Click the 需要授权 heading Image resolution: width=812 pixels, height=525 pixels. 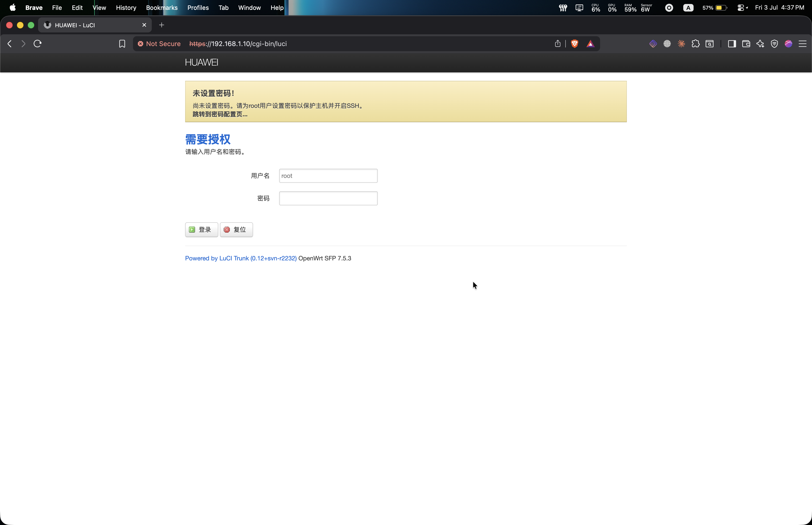[207, 139]
